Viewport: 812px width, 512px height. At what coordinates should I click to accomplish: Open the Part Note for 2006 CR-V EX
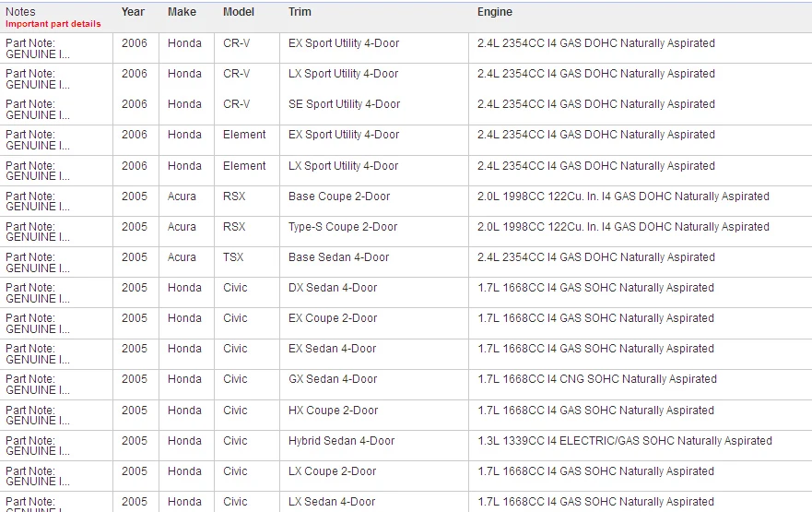pyautogui.click(x=37, y=49)
